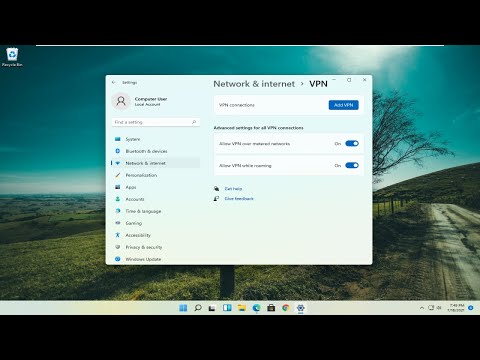480x360 pixels.
Task: Open Accessibility figure icon in sidebar
Action: tap(118, 235)
